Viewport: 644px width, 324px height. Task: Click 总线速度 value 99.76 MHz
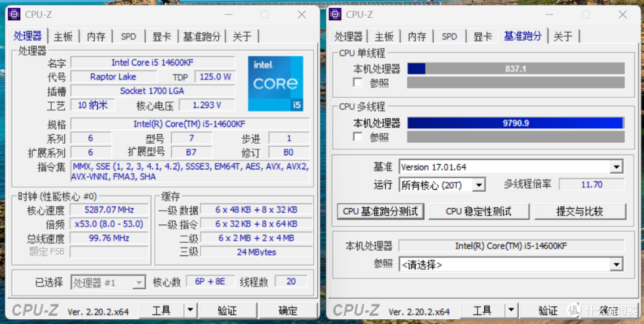(x=109, y=238)
